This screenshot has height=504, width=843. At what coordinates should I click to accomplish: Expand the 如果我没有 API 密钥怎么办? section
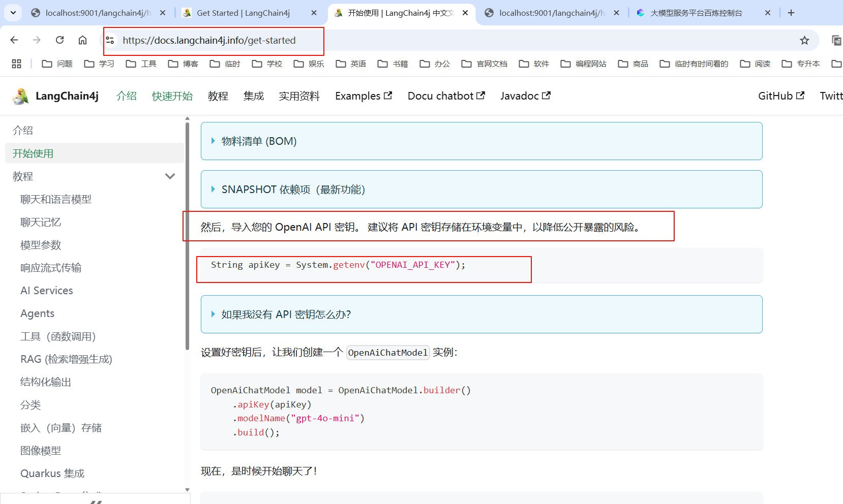point(481,314)
